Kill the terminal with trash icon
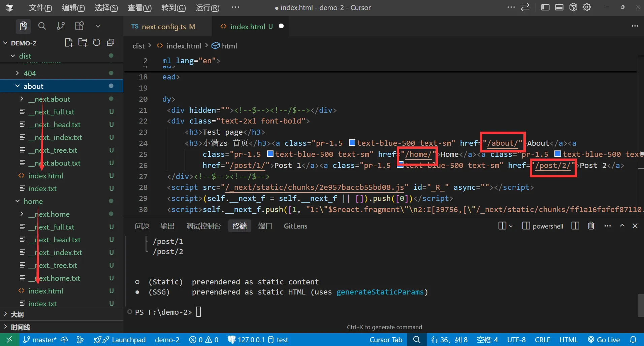The width and height of the screenshot is (644, 346). pos(591,226)
